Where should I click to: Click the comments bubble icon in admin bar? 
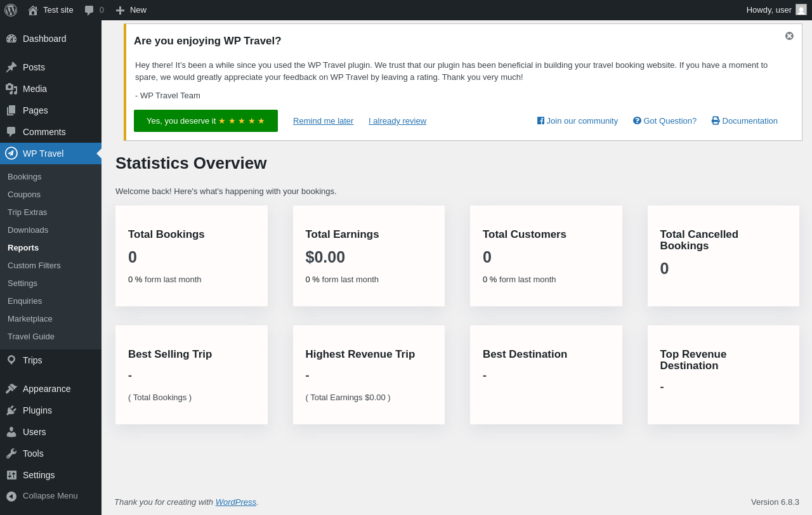[89, 10]
